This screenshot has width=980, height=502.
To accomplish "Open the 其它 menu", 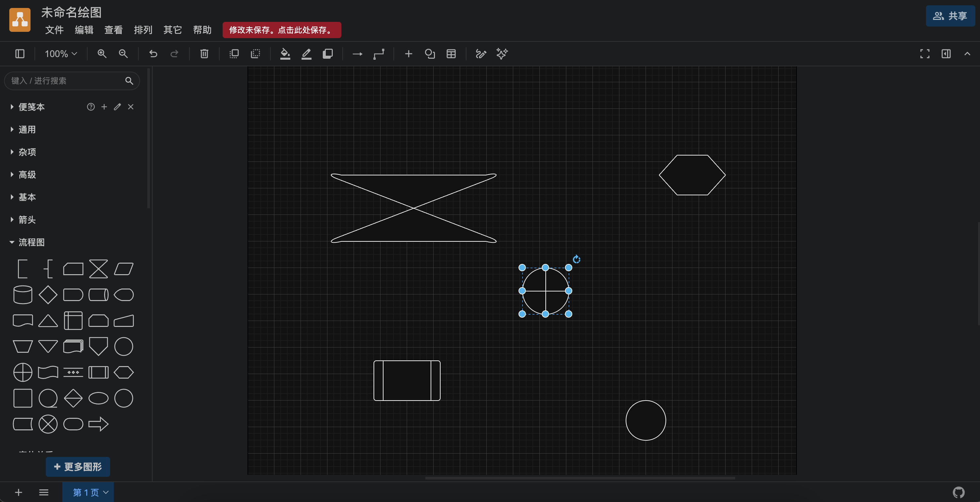I will click(x=173, y=30).
